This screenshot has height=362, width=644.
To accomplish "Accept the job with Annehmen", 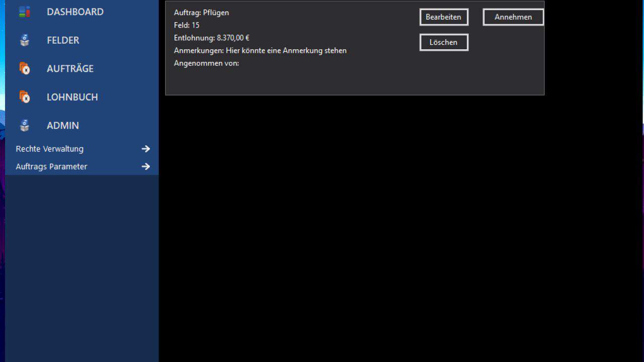I will click(513, 17).
